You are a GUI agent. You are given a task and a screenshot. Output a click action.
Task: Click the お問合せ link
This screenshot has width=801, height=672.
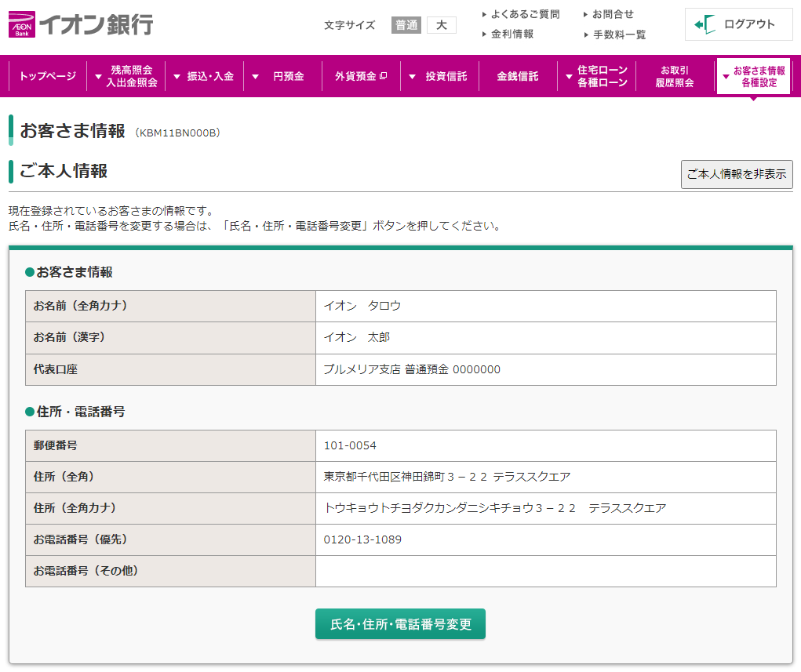[613, 14]
